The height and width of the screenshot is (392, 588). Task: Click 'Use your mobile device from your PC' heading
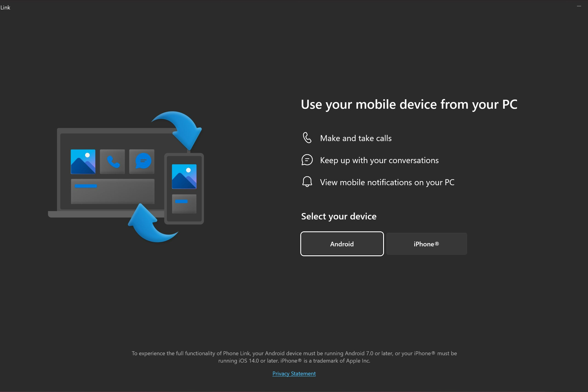click(409, 105)
